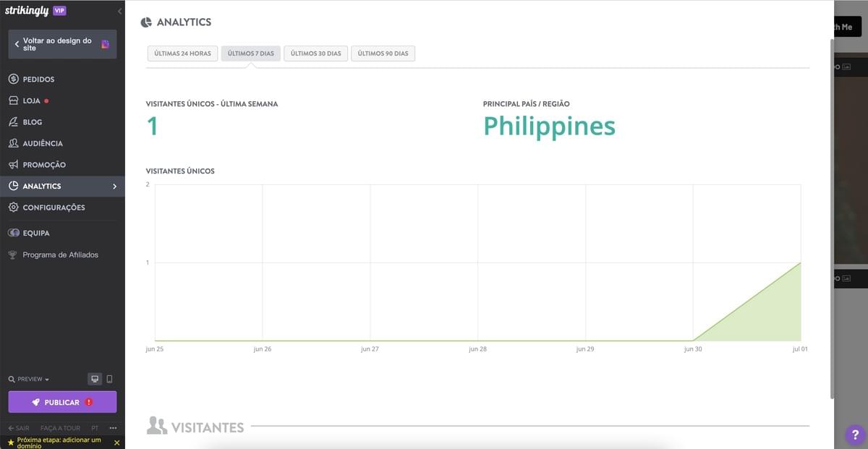The image size is (868, 449).
Task: Open Loja in the sidebar
Action: tap(62, 101)
